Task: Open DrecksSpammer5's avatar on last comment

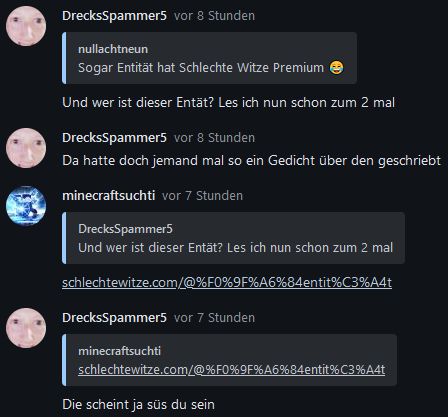Action: click(x=26, y=328)
